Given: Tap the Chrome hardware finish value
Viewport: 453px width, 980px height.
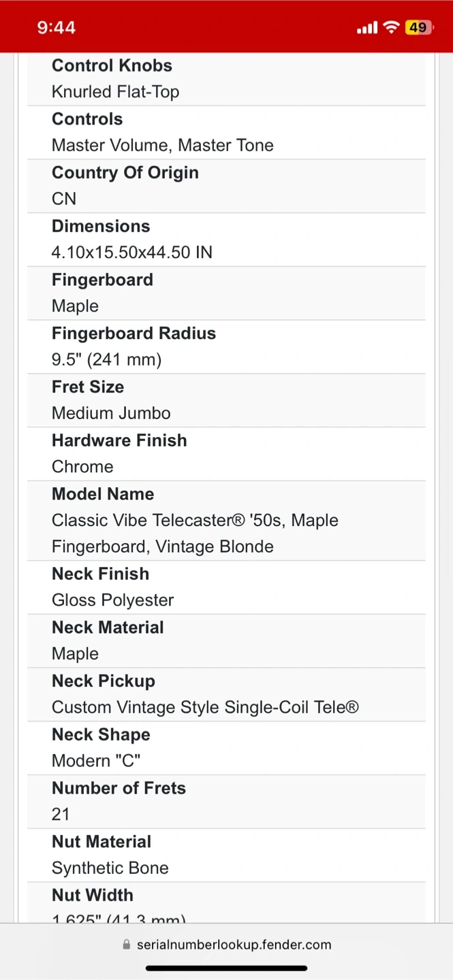Looking at the screenshot, I should point(82,467).
